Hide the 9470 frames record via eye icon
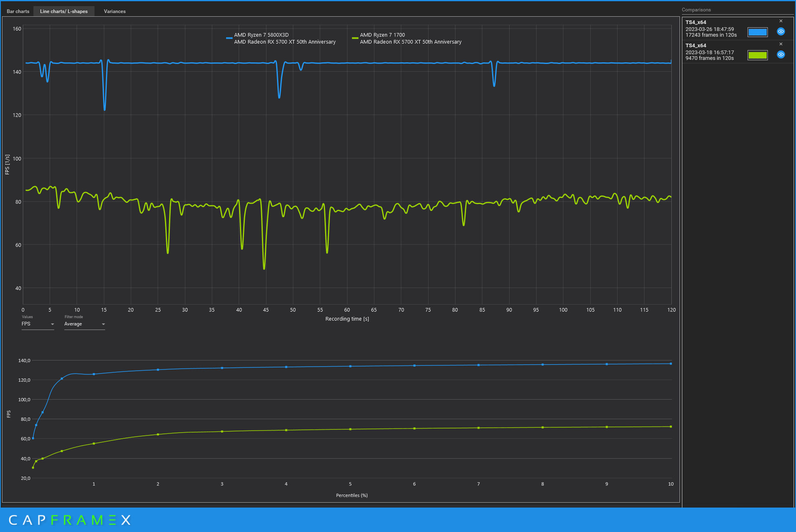The image size is (796, 532). coord(781,55)
